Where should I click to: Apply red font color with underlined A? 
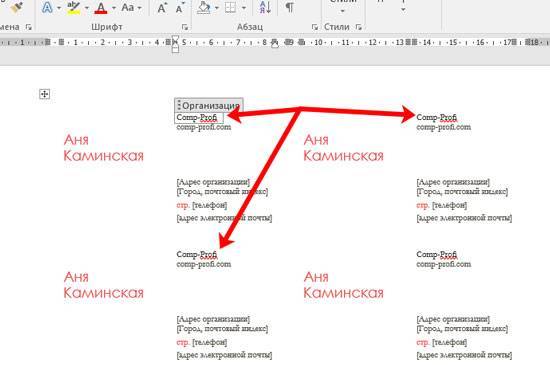click(101, 8)
